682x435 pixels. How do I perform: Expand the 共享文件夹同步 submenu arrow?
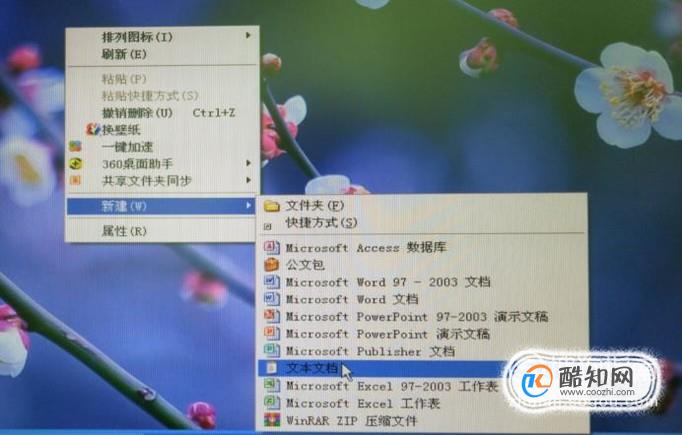[x=248, y=180]
